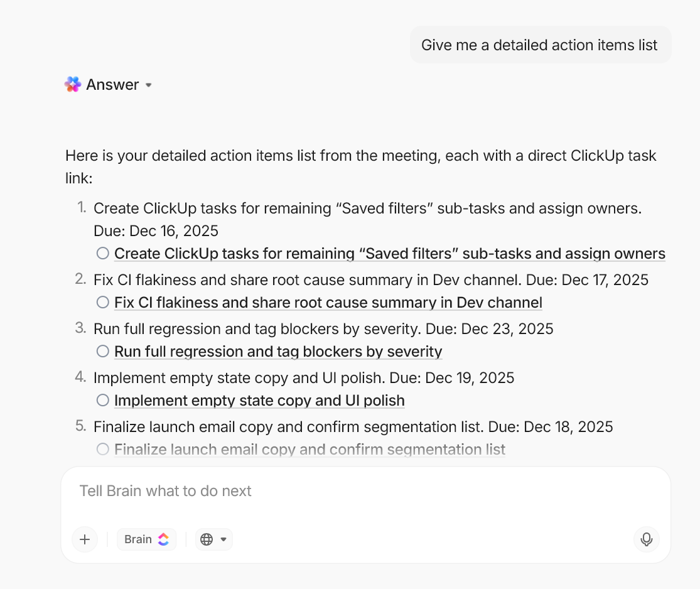Viewport: 700px width, 589px height.
Task: Open the Implement empty state copy link
Action: click(259, 400)
